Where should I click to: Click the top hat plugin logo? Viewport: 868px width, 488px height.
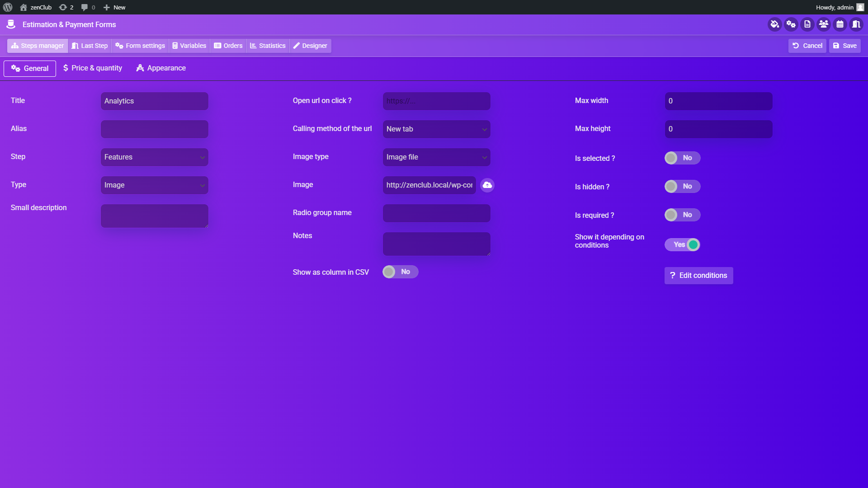pyautogui.click(x=11, y=24)
